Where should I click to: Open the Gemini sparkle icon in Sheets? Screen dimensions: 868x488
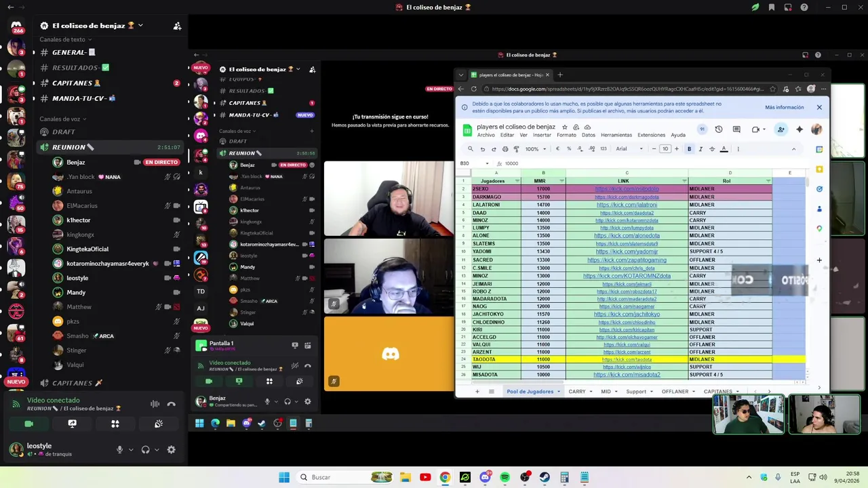800,129
